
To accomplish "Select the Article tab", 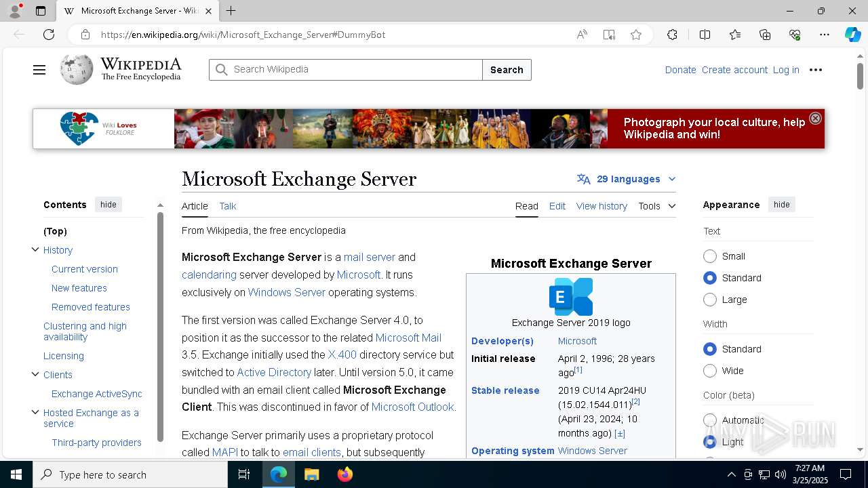I will 195,206.
